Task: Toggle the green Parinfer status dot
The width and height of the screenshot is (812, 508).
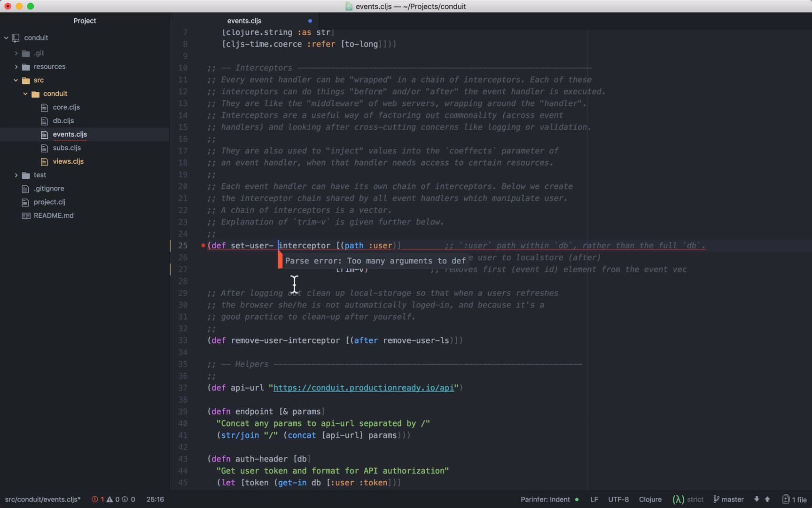Action: click(x=577, y=500)
